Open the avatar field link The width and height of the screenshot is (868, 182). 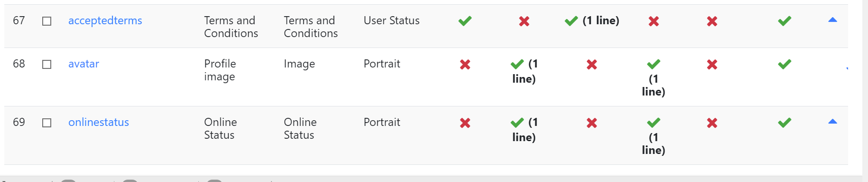pyautogui.click(x=84, y=64)
